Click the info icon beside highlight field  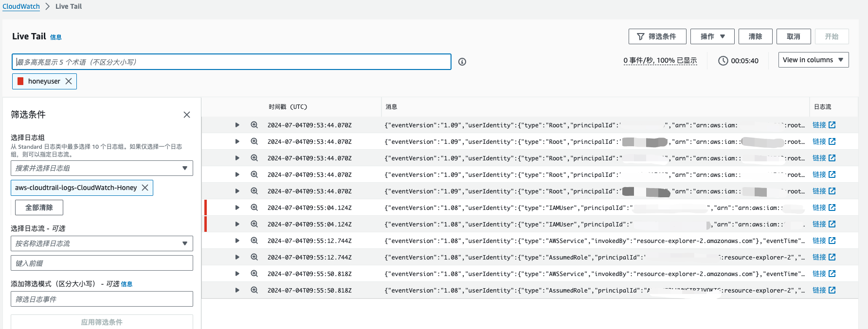coord(462,62)
